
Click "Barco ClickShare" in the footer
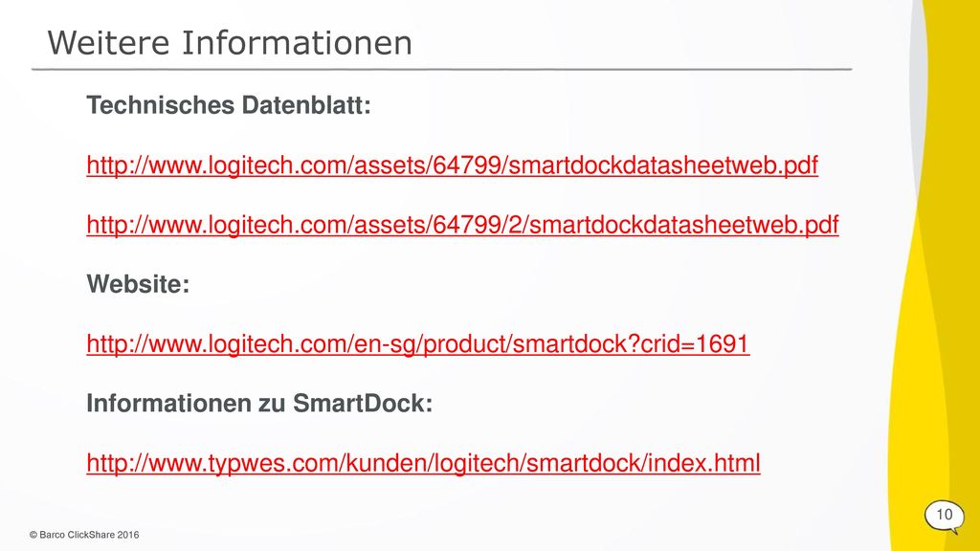(77, 535)
